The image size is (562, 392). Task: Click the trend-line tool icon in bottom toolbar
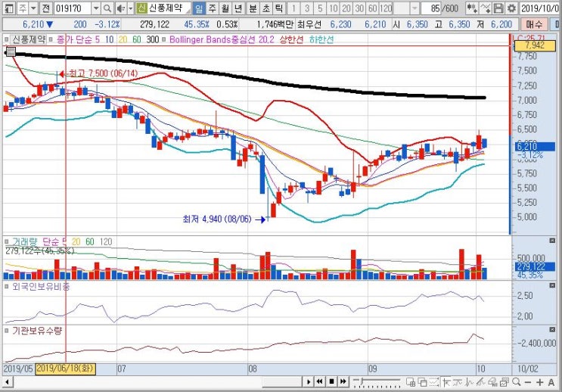click(458, 382)
